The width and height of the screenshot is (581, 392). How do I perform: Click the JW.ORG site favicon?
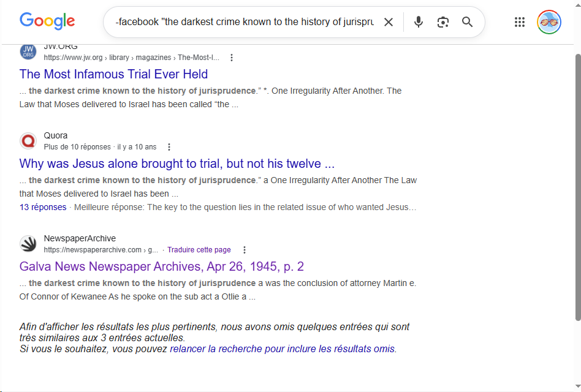tap(28, 52)
